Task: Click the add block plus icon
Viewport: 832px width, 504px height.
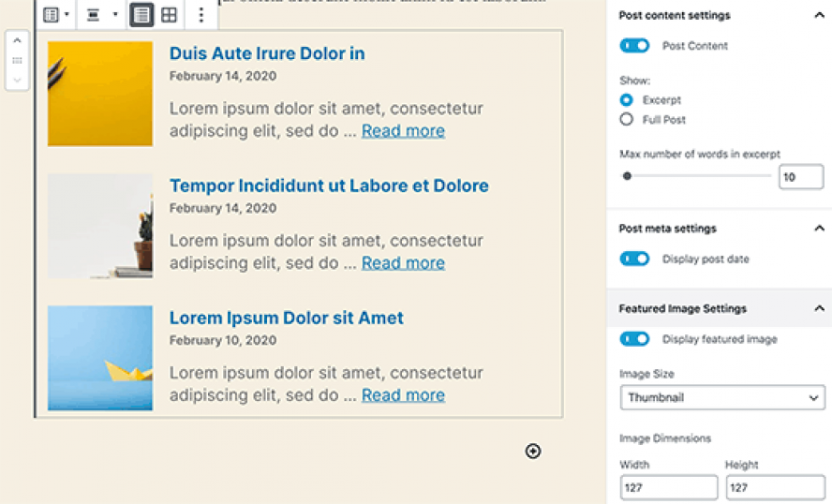Action: (x=533, y=451)
